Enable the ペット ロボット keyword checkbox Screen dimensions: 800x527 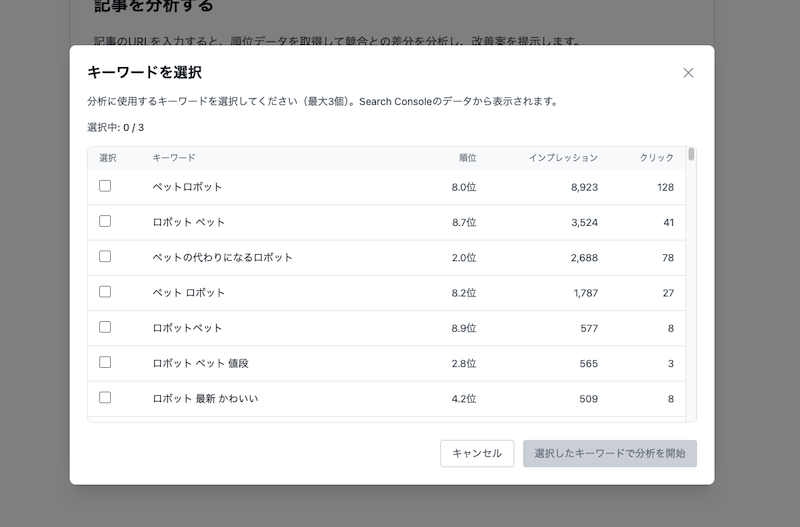coord(105,292)
